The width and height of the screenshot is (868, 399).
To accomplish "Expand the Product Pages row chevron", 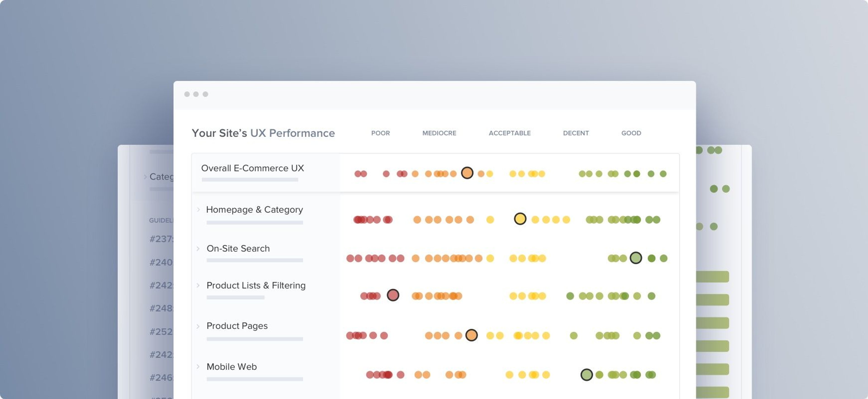I will [x=198, y=326].
